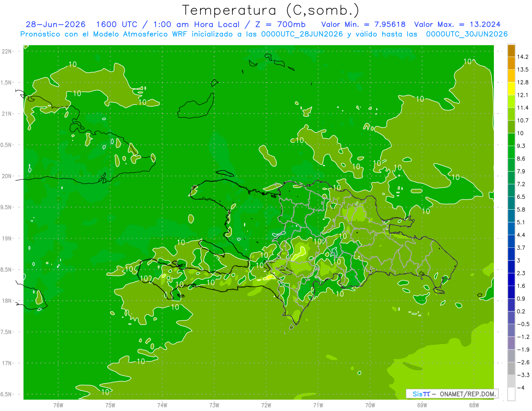532x411 pixels.
Task: Click the "4.4" color scale label
Action: tap(521, 235)
